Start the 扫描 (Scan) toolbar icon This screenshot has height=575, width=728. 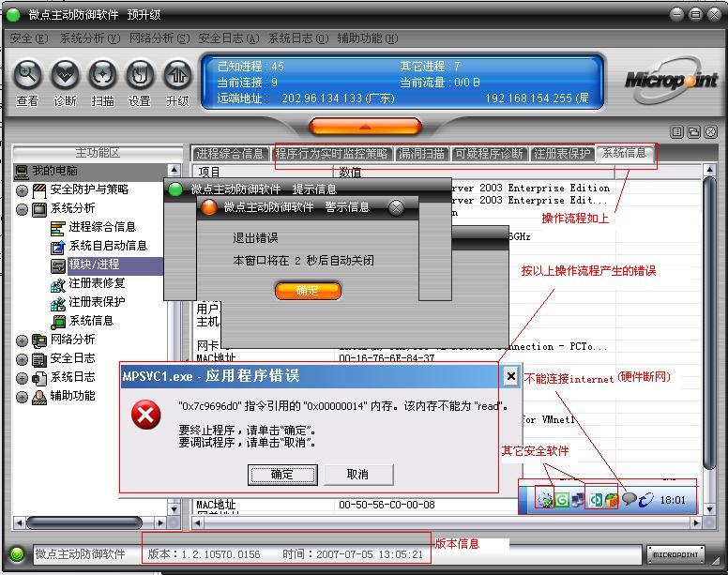point(102,75)
